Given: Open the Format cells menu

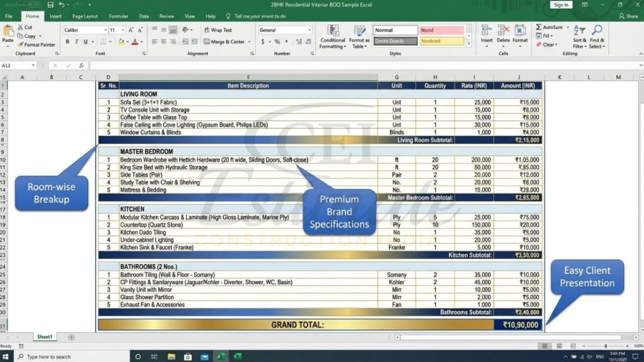Looking at the screenshot, I should pos(520,36).
